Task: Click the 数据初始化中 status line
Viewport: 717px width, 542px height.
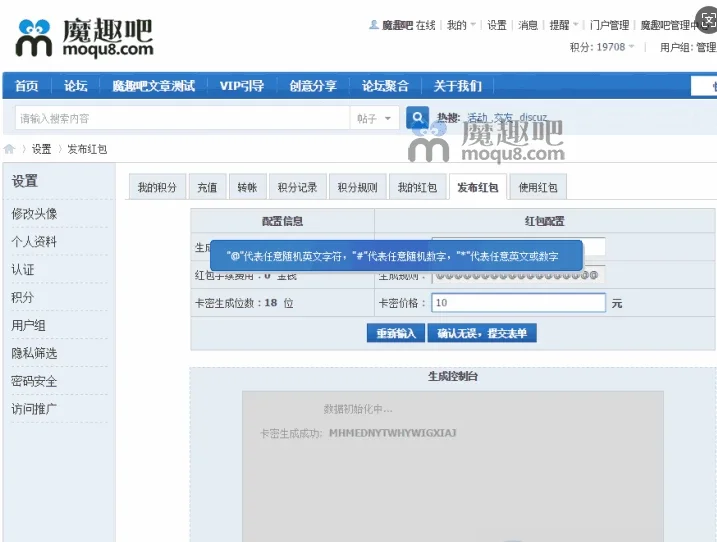Action: tap(358, 409)
